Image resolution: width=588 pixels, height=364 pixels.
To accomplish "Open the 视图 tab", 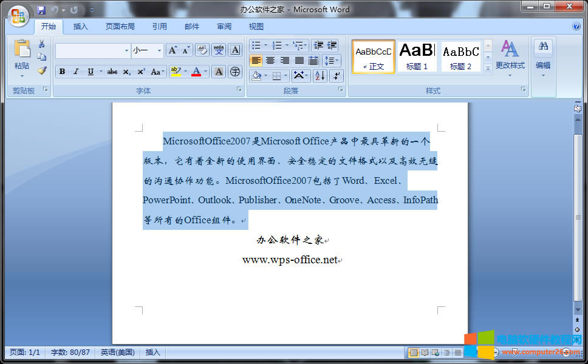I will 256,26.
